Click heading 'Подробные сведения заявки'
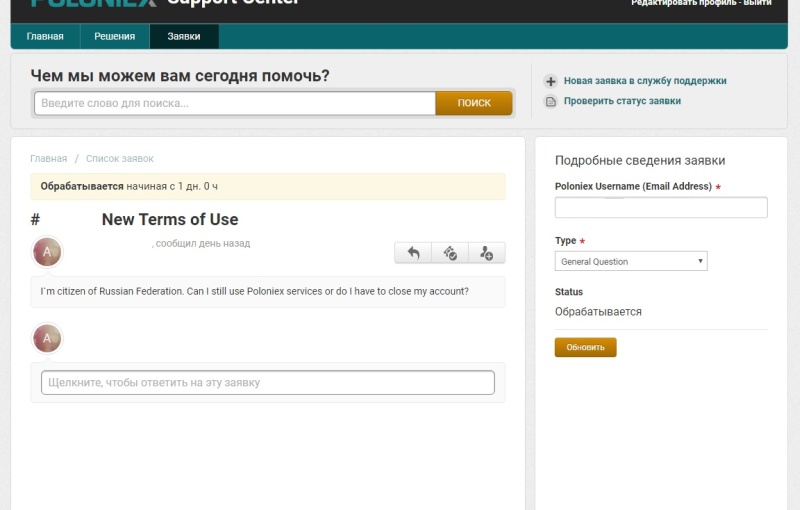800x510 pixels. click(640, 161)
